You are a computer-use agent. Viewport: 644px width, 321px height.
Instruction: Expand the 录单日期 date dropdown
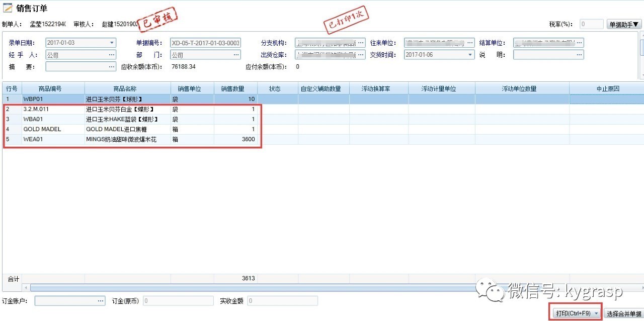coord(112,43)
